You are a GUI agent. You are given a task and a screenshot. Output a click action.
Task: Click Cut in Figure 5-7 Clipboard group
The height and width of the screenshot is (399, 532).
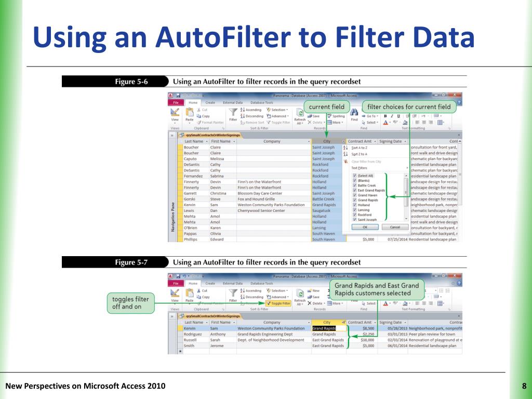tap(202, 291)
